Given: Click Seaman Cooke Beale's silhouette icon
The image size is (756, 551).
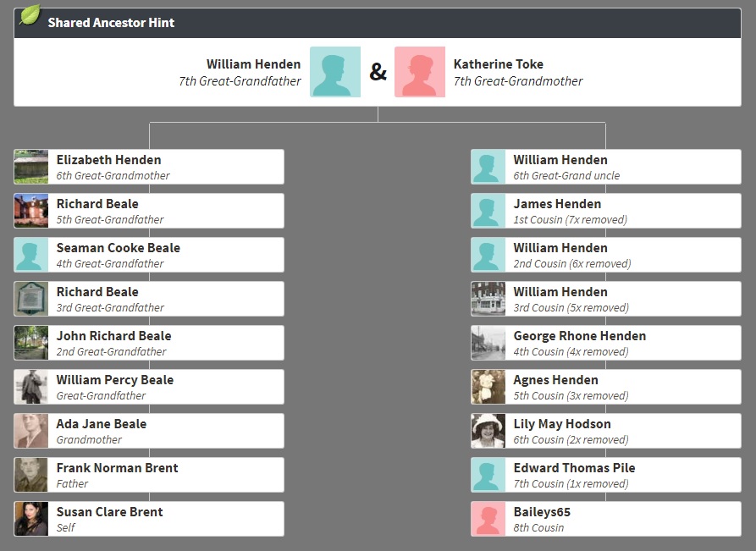Looking at the screenshot, I should tap(31, 255).
